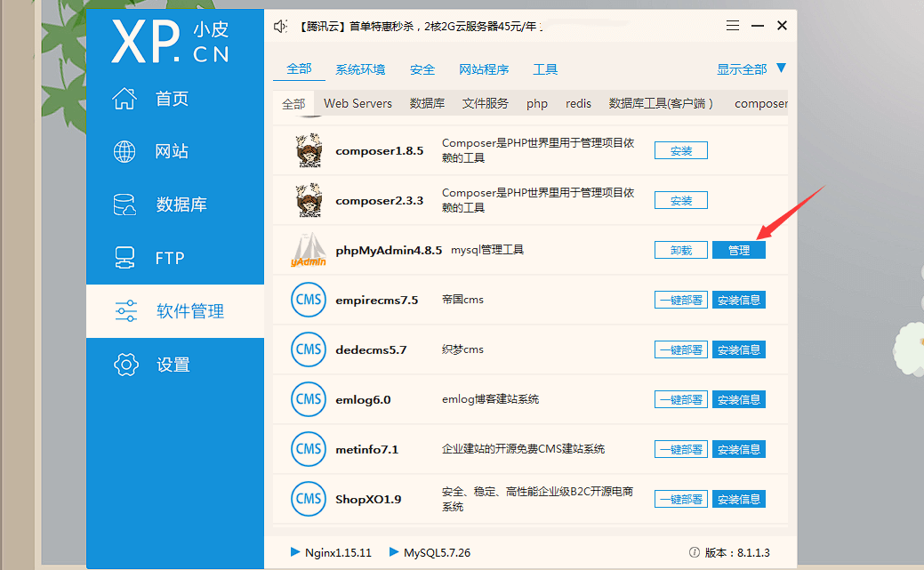Click the composer2.3.3 logo icon

[309, 200]
